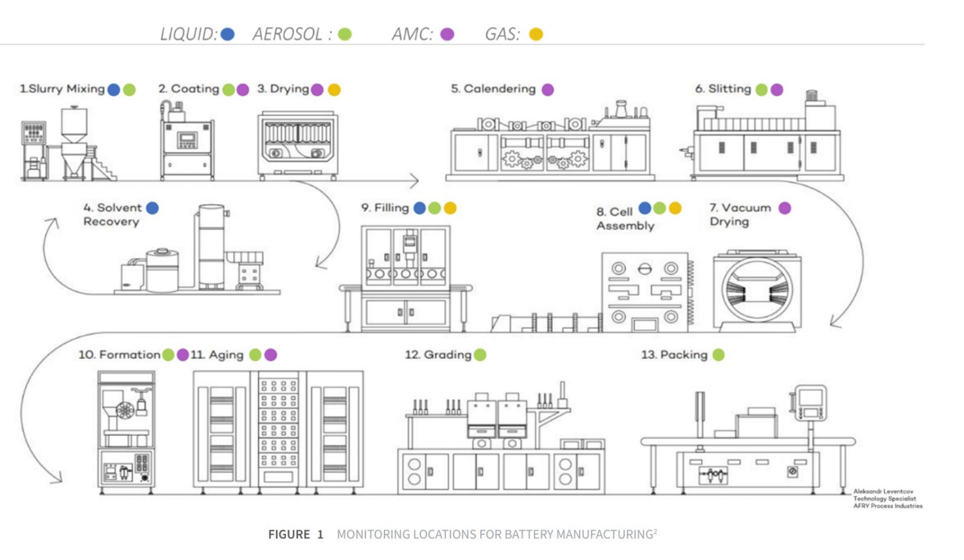
Task: Select the blue dot next to Solvent Recovery
Action: pyautogui.click(x=152, y=208)
